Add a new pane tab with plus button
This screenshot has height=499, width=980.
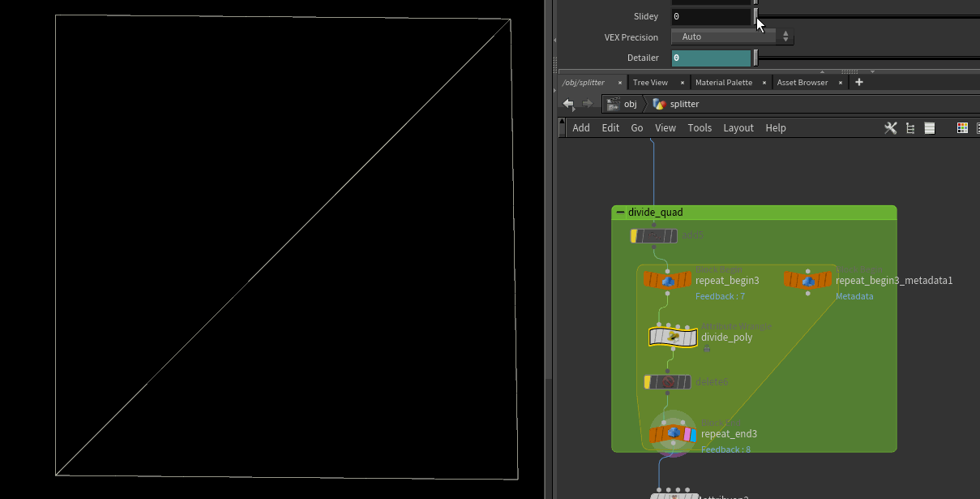point(859,82)
